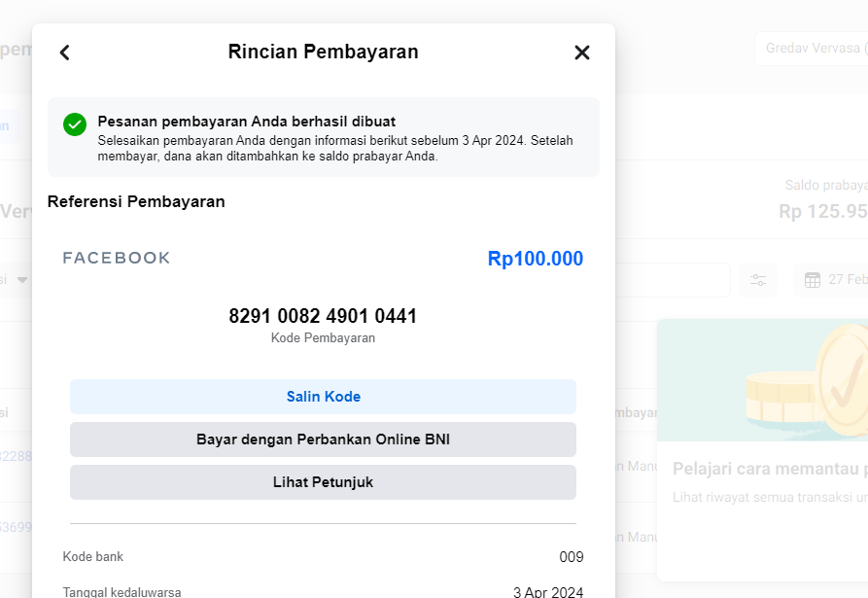This screenshot has width=868, height=598.
Task: Choose Bayar dengan Perbankan Online BNI
Action: [x=323, y=440]
